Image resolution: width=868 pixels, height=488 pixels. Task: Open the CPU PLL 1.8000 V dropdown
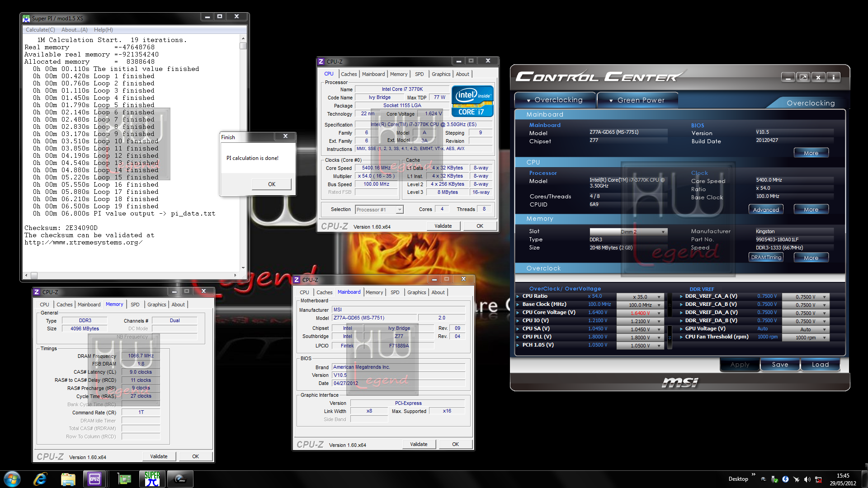tap(640, 338)
